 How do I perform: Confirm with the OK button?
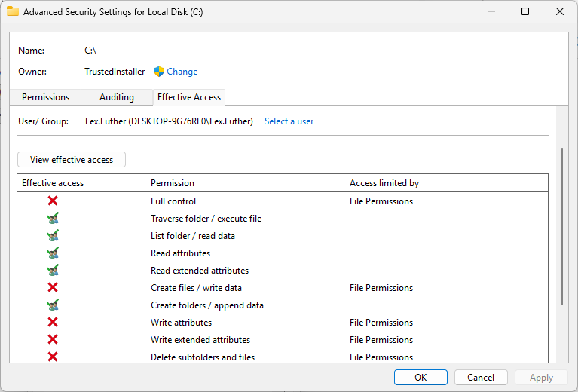coord(421,378)
